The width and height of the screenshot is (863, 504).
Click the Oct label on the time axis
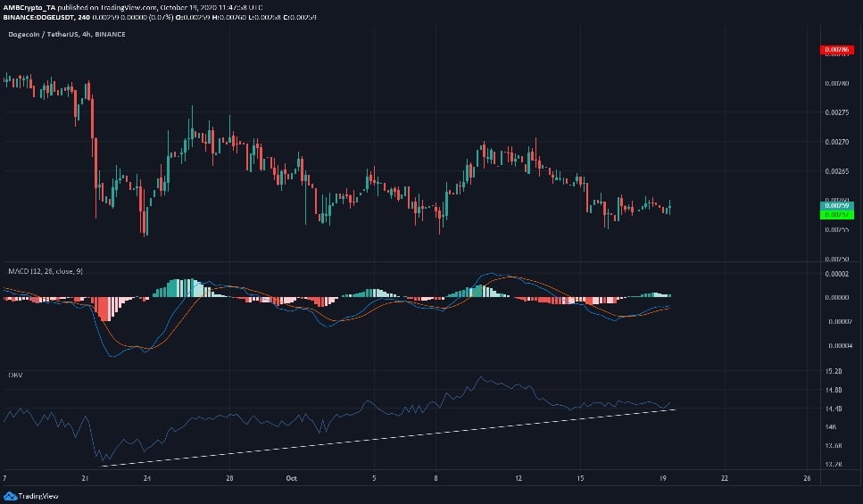coord(291,477)
